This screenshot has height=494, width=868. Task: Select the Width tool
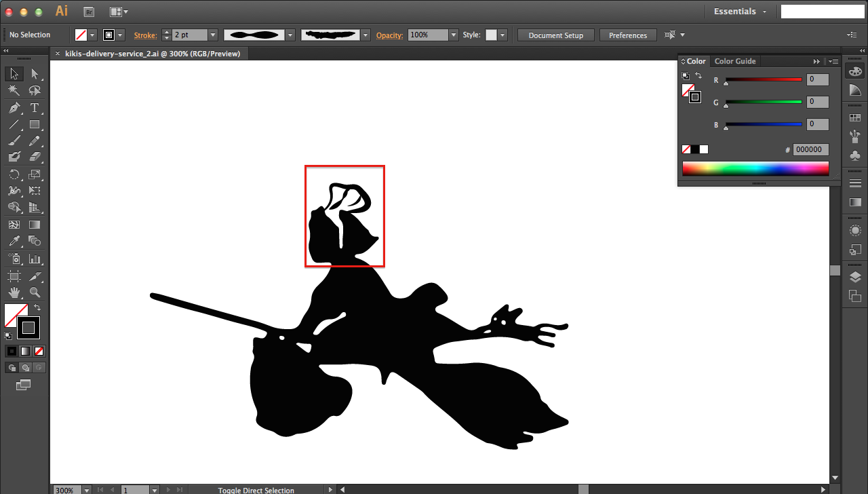[14, 191]
